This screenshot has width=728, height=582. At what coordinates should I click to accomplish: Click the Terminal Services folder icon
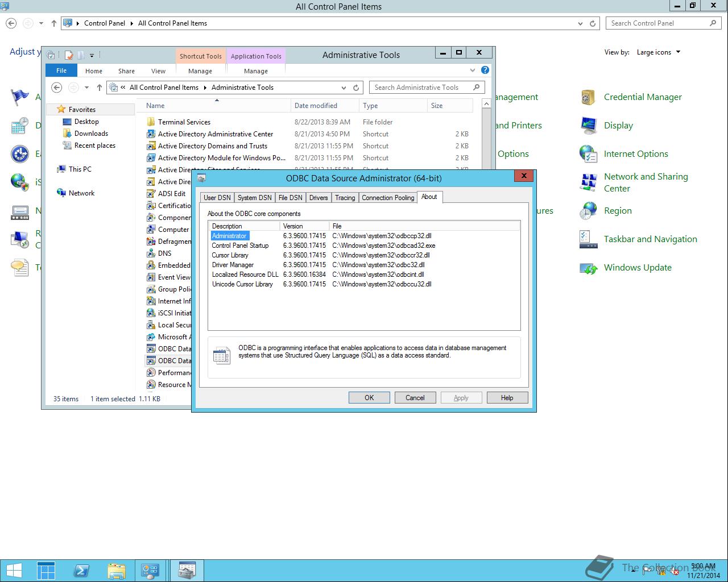coord(151,122)
